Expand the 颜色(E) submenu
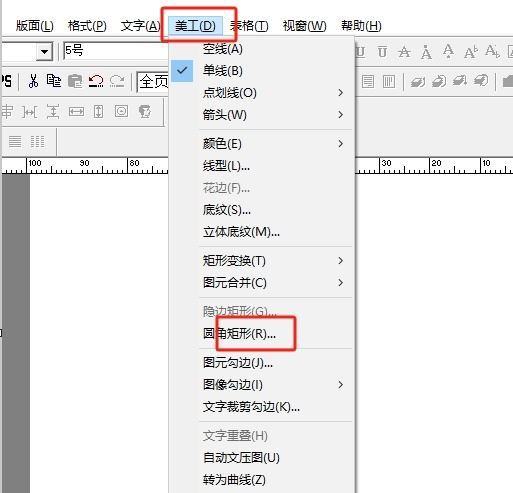The height and width of the screenshot is (493, 513). (x=262, y=144)
